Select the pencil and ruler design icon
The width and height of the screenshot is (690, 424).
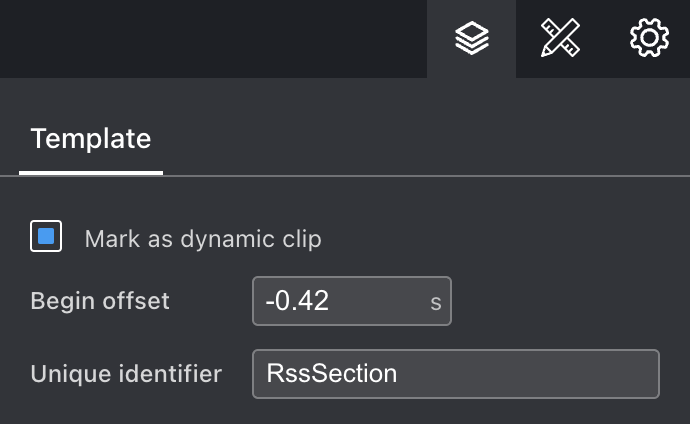coord(560,38)
